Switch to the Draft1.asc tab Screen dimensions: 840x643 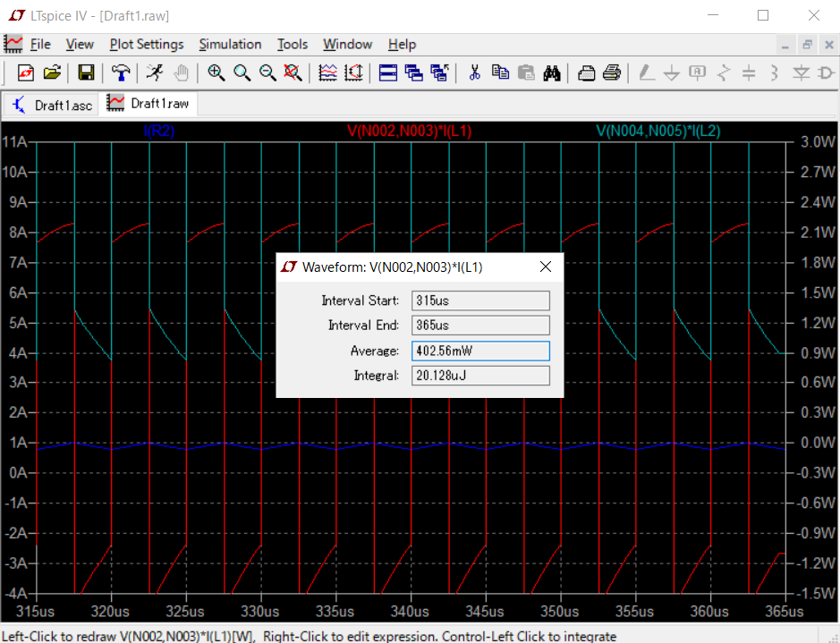(52, 105)
